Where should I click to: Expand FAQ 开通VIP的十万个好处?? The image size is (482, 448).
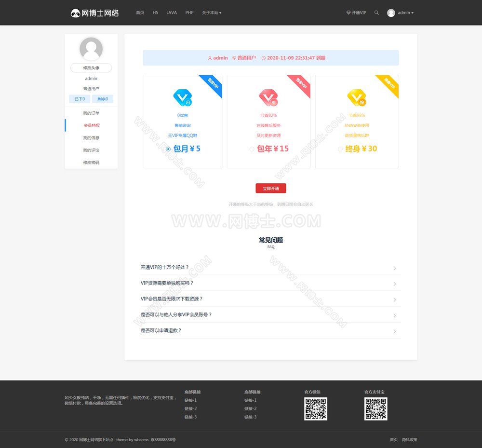[270, 268]
